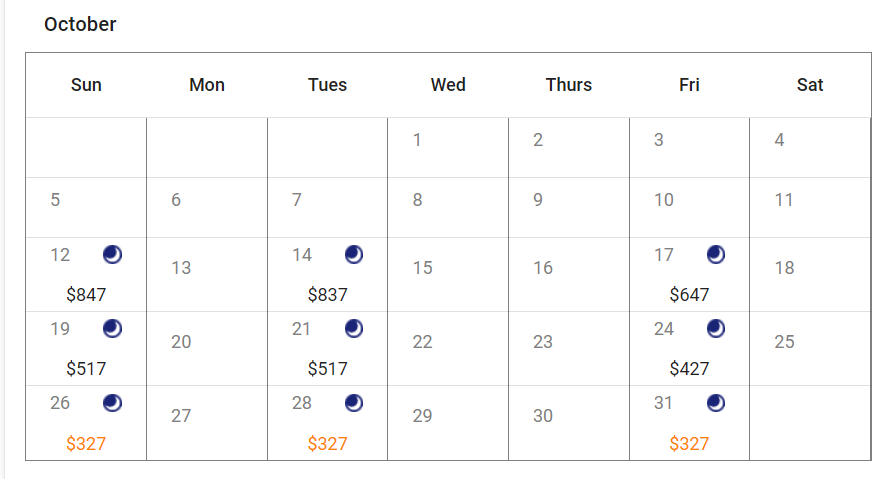Click the moon icon on October 14
The width and height of the screenshot is (880, 479).
[354, 255]
